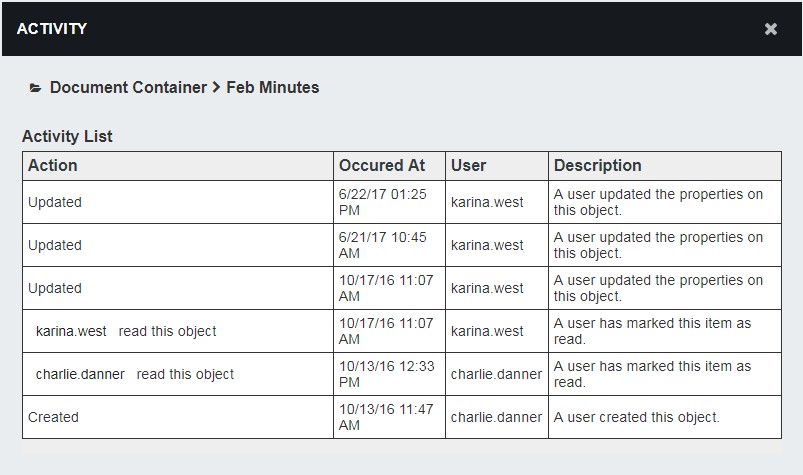This screenshot has height=475, width=803.
Task: Click the 6/21/17 10:45 AM timestamp
Action: pyautogui.click(x=383, y=245)
